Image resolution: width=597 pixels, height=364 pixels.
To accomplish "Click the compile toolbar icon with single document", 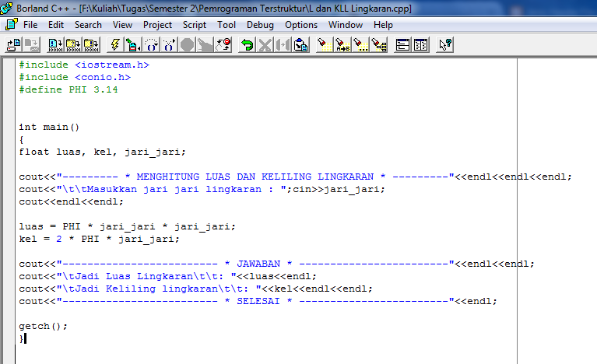I will click(55, 45).
